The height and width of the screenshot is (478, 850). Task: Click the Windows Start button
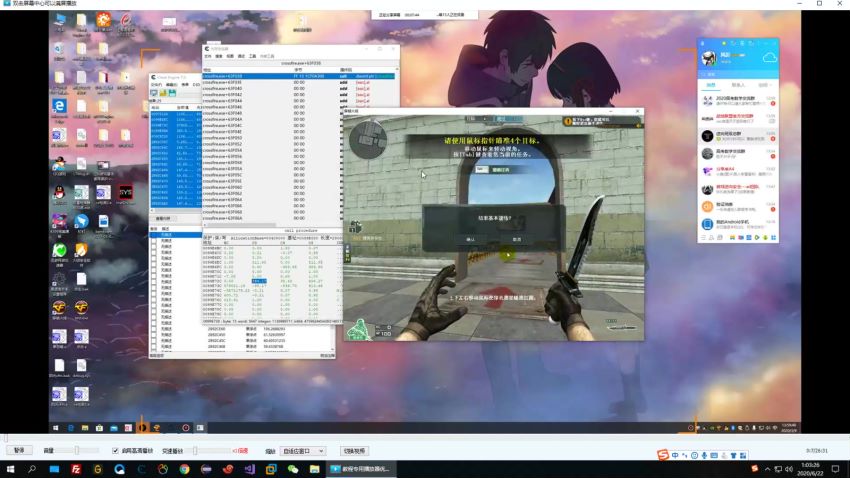10,469
